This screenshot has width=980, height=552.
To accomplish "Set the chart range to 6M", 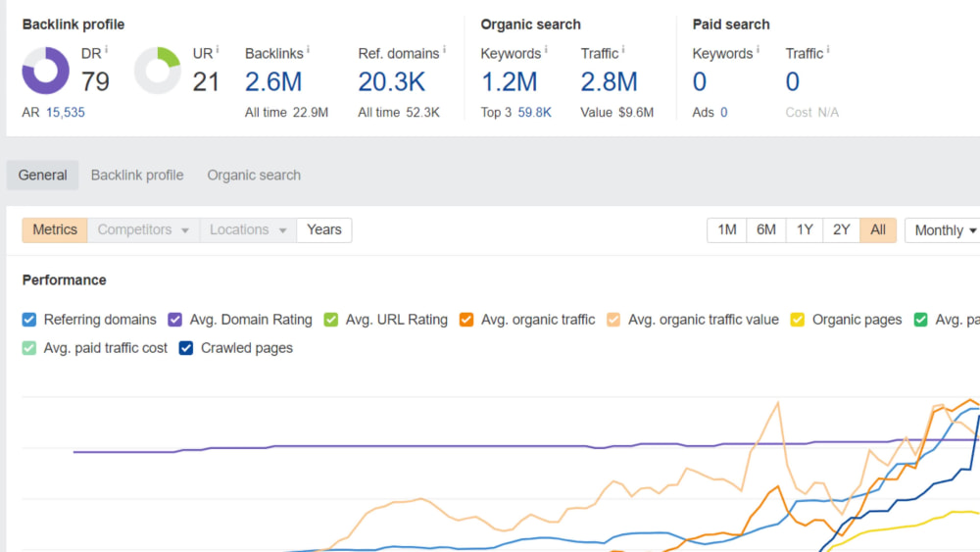I will click(x=766, y=230).
